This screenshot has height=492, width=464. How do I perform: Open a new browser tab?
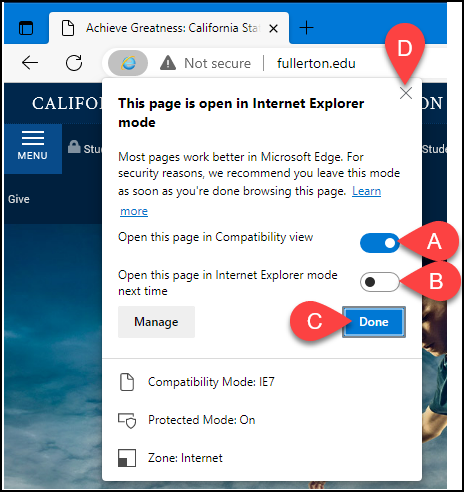306,28
